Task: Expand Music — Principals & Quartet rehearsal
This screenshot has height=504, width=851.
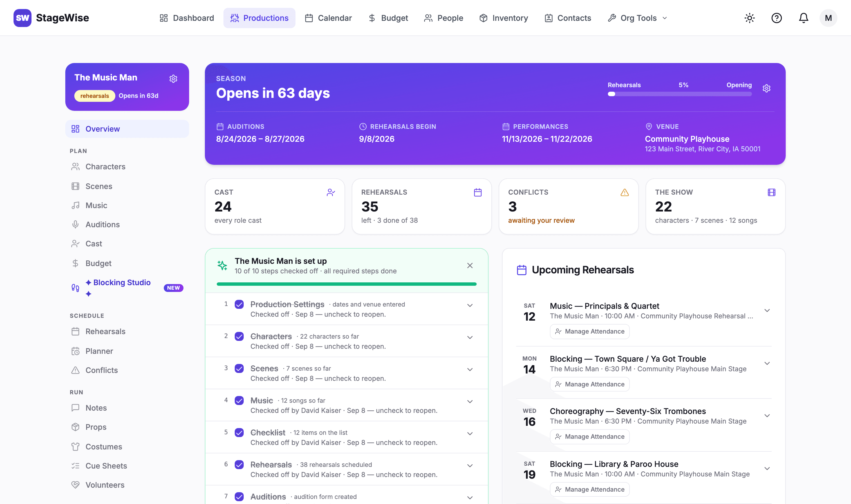Action: pyautogui.click(x=767, y=310)
